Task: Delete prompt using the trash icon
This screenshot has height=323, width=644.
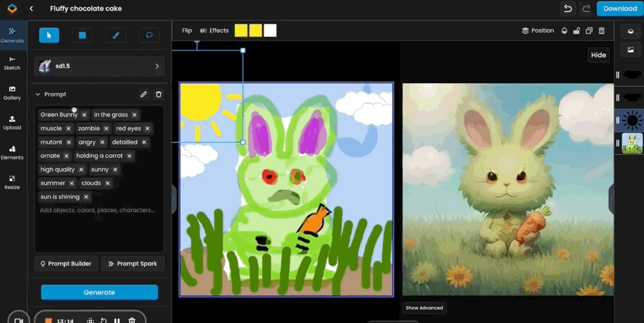Action: (159, 95)
